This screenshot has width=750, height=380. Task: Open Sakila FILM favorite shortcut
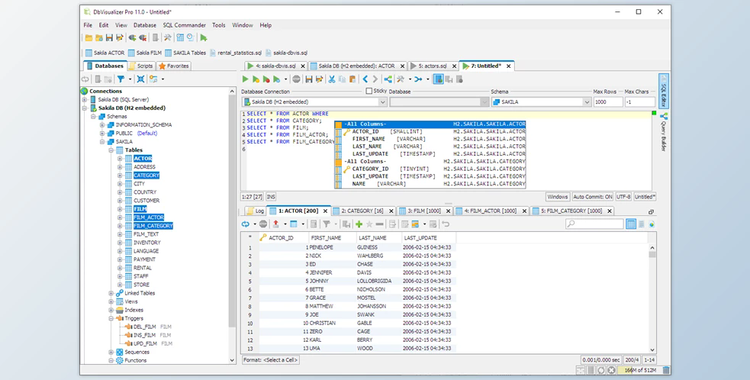pos(144,53)
